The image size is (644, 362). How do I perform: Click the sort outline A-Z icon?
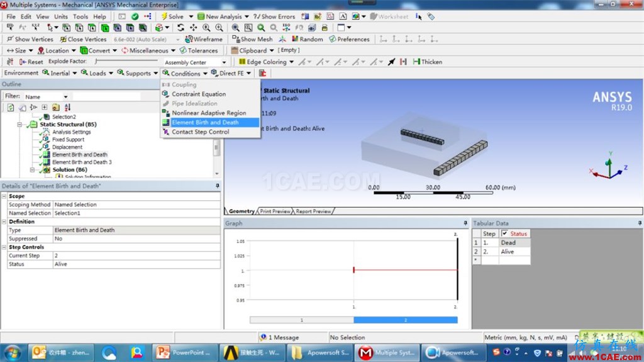(x=67, y=108)
